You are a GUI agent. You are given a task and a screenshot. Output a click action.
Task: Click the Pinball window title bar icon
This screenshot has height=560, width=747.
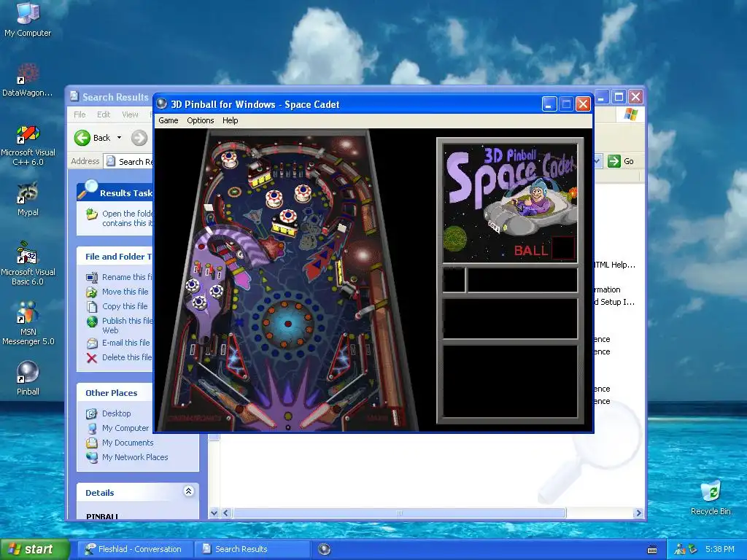[162, 104]
